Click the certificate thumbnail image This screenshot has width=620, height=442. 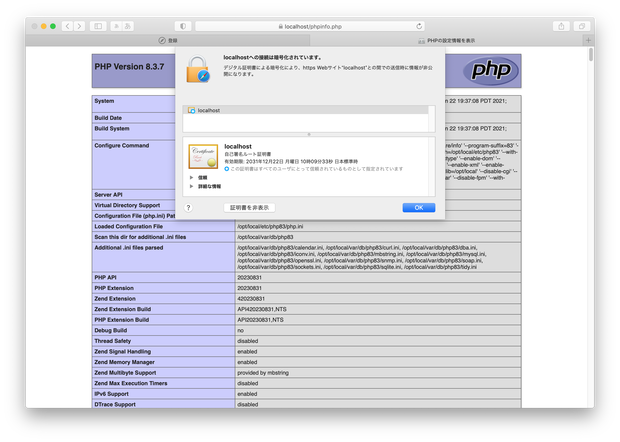pos(203,156)
